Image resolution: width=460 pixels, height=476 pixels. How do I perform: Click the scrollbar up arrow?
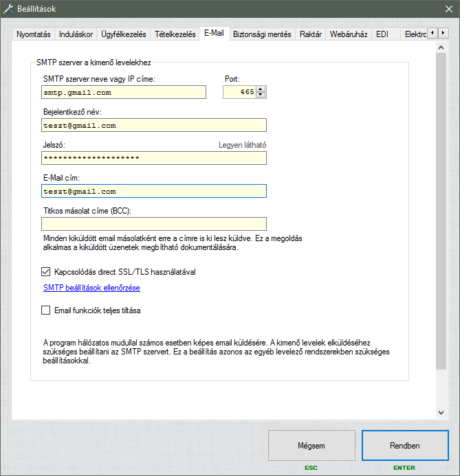click(x=441, y=47)
